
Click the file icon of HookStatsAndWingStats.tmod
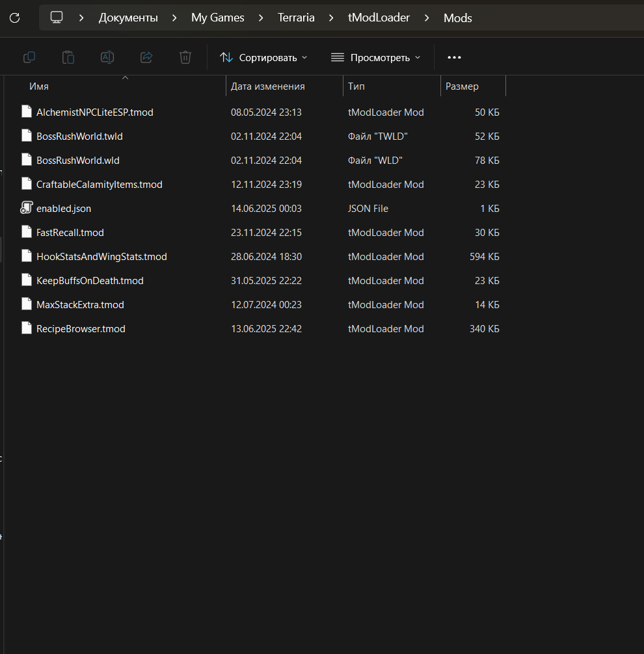[27, 256]
